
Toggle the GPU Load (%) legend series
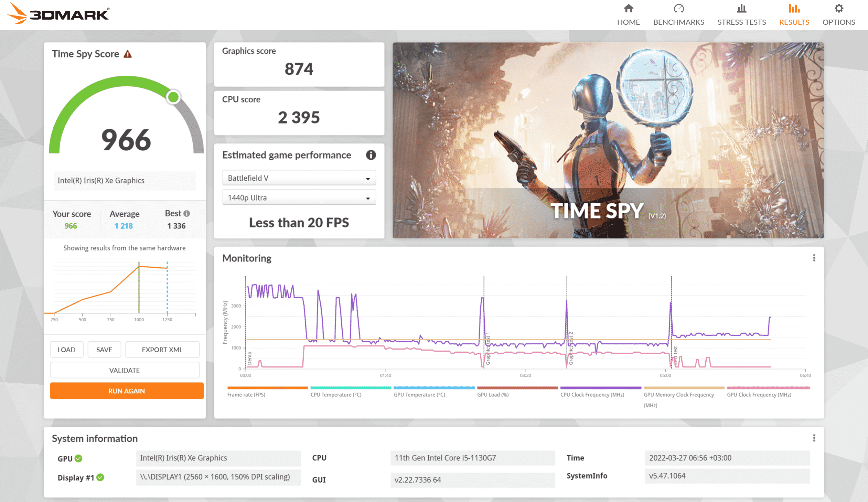coord(493,395)
